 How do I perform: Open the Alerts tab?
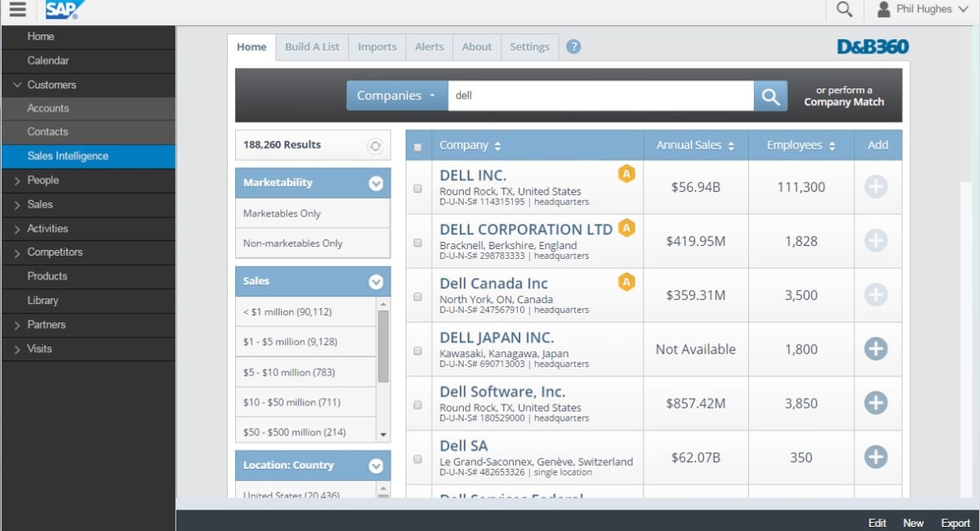[x=430, y=47]
